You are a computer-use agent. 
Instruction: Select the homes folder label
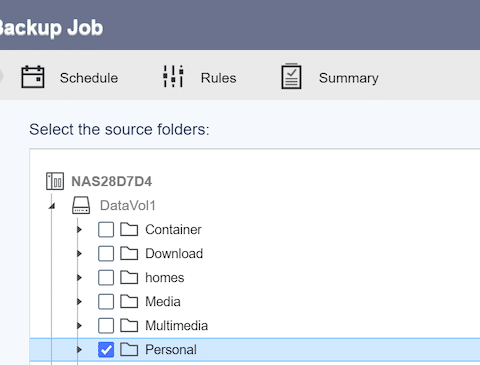(165, 278)
